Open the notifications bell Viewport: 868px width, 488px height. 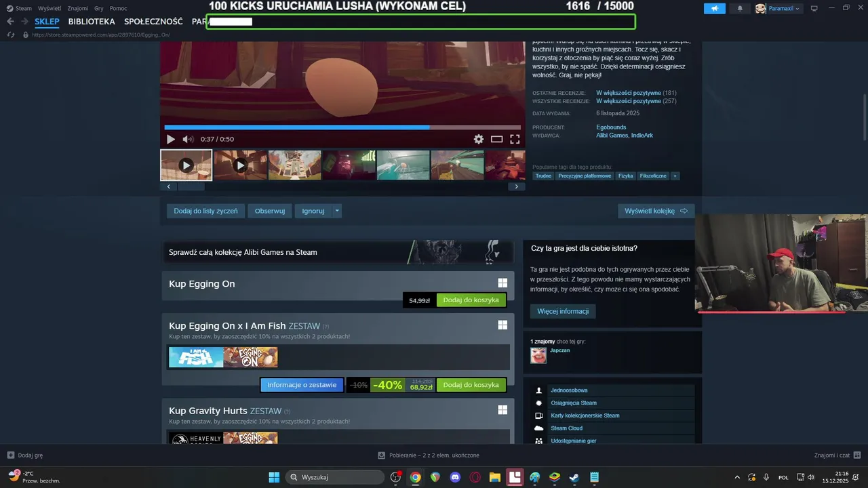tap(740, 8)
